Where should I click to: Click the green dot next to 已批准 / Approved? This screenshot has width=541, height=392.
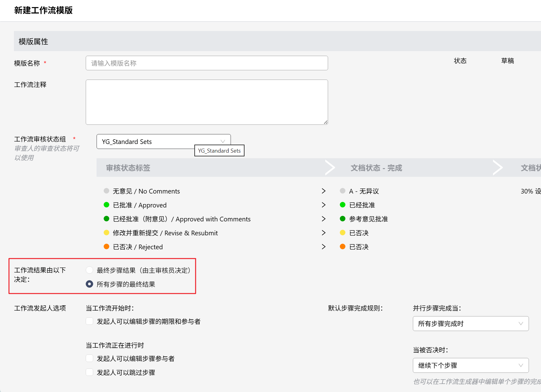[x=106, y=205]
